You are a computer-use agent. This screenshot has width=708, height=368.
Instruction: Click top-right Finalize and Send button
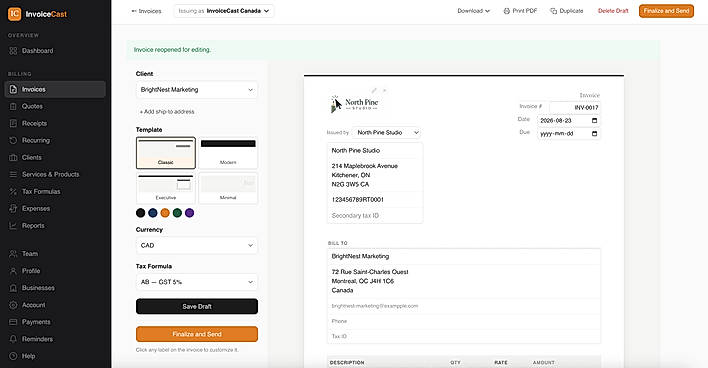pos(666,11)
